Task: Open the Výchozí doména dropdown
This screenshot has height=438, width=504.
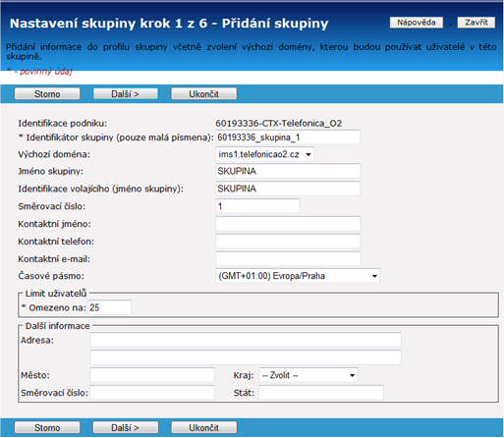Action: point(264,154)
